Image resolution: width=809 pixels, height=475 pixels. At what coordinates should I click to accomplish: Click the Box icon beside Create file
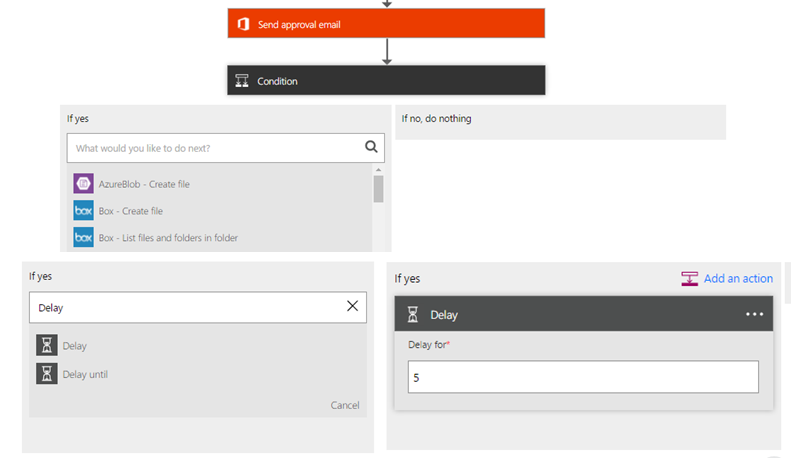point(83,211)
